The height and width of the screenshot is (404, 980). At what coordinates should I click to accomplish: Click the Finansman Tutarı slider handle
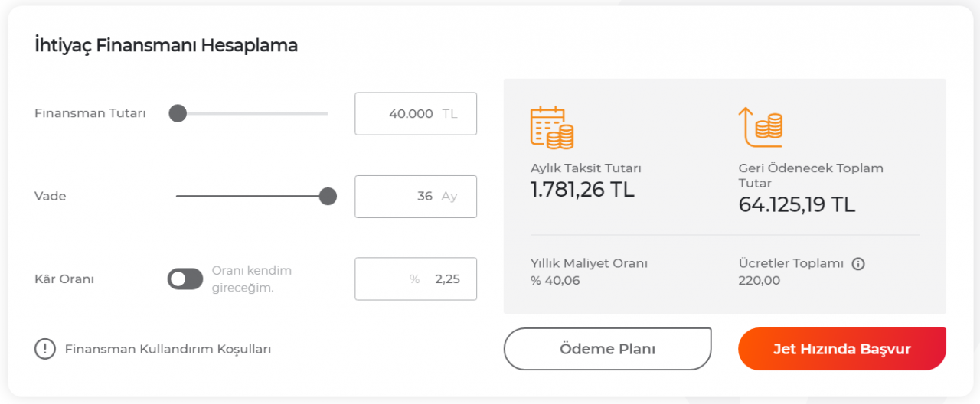[178, 113]
